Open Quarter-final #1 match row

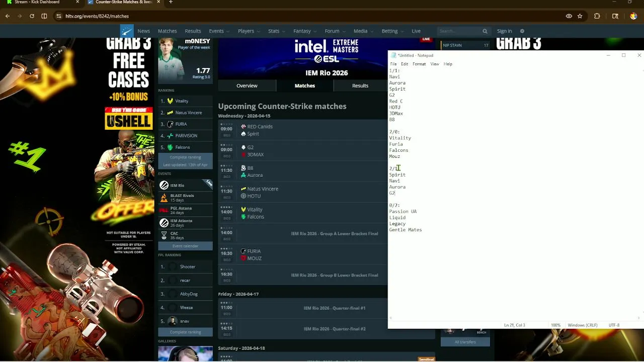coord(326,308)
